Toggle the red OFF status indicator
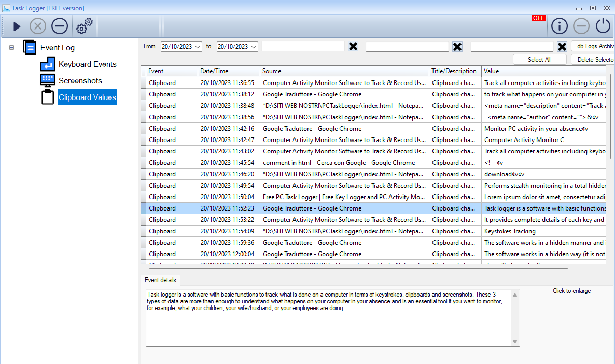The image size is (615, 364). pyautogui.click(x=538, y=18)
